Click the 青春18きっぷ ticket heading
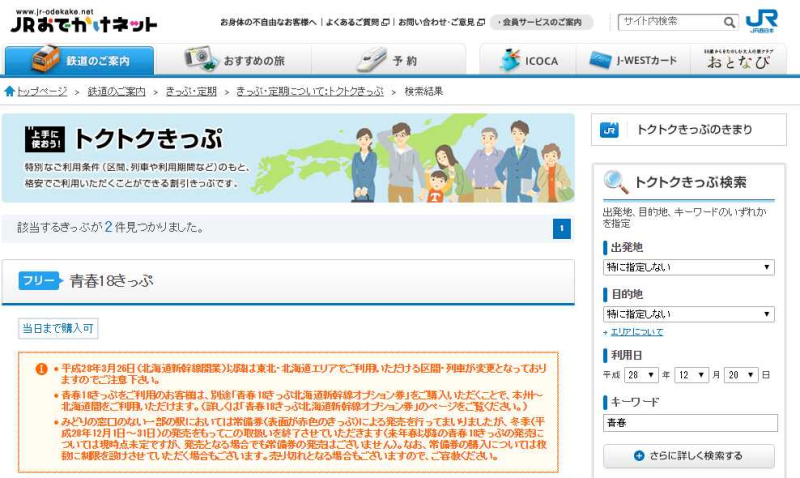Viewport: 800px width, 478px height. click(x=111, y=281)
